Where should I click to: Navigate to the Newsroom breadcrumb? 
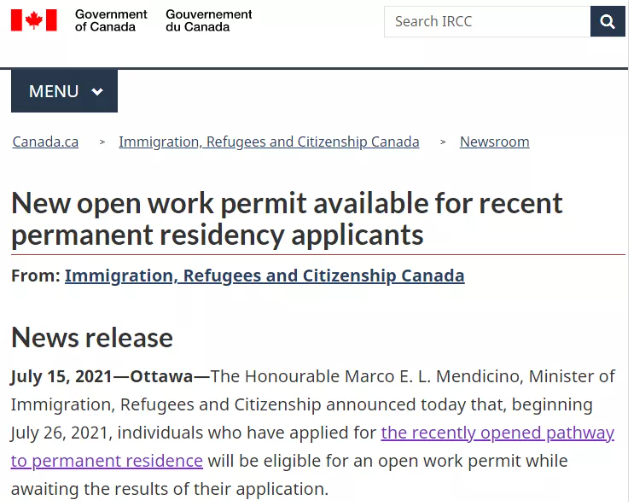(x=494, y=142)
